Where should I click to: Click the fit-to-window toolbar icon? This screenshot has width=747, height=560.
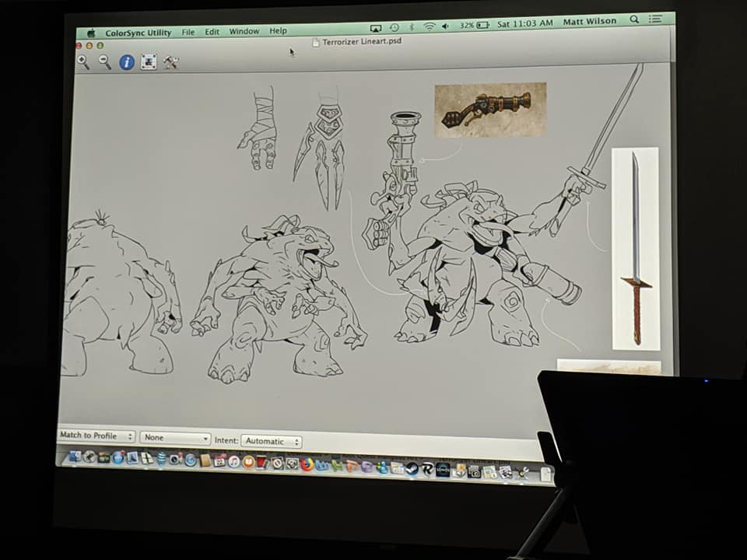(149, 62)
